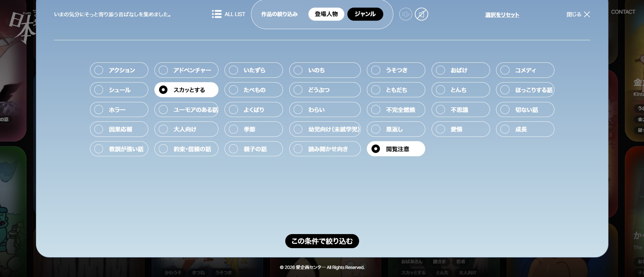Select the 大人向け genre option
644x277 pixels.
tap(186, 129)
